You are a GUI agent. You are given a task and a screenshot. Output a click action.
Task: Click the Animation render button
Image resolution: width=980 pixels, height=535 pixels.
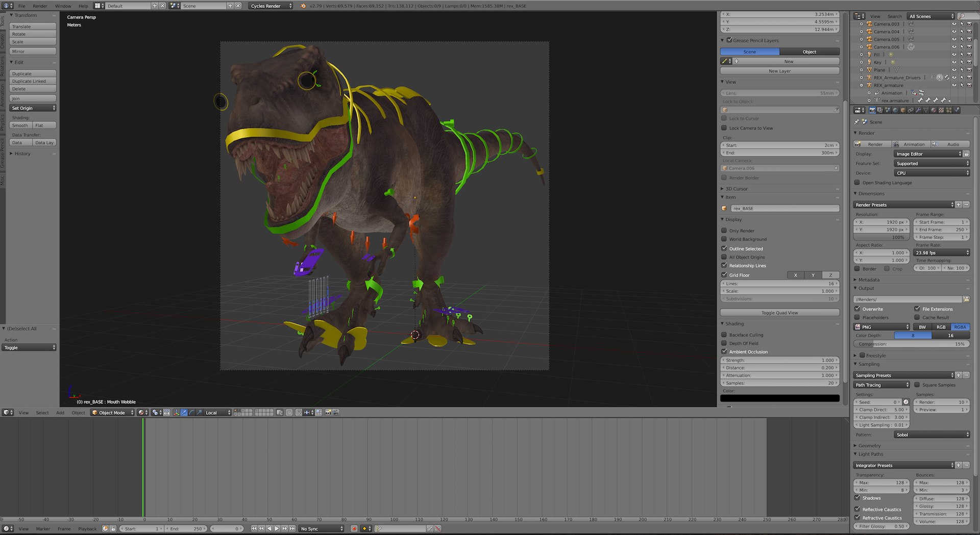[x=911, y=144]
